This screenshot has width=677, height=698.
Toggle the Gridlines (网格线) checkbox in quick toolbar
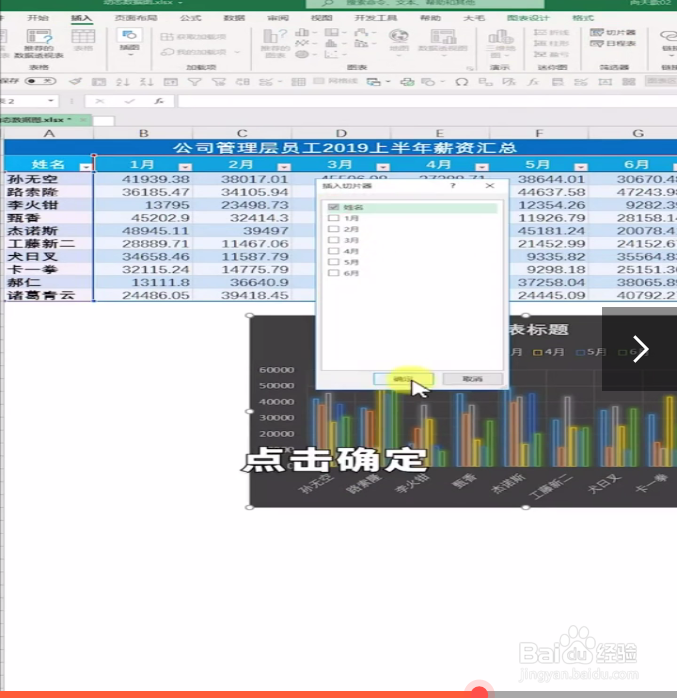319,81
